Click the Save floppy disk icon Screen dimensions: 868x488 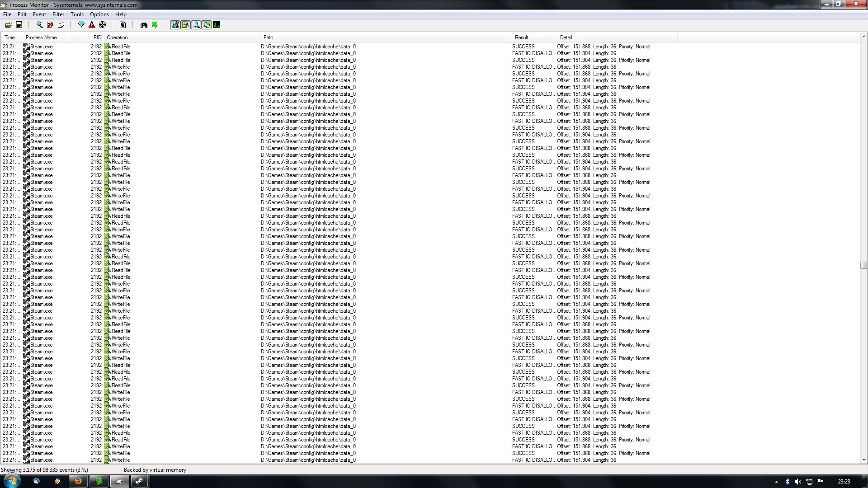tap(19, 25)
